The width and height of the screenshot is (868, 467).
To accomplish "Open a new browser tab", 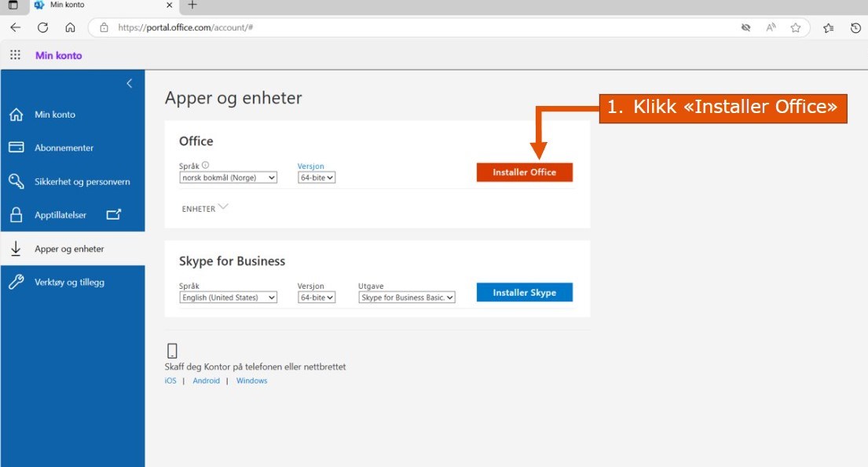I will [x=192, y=5].
